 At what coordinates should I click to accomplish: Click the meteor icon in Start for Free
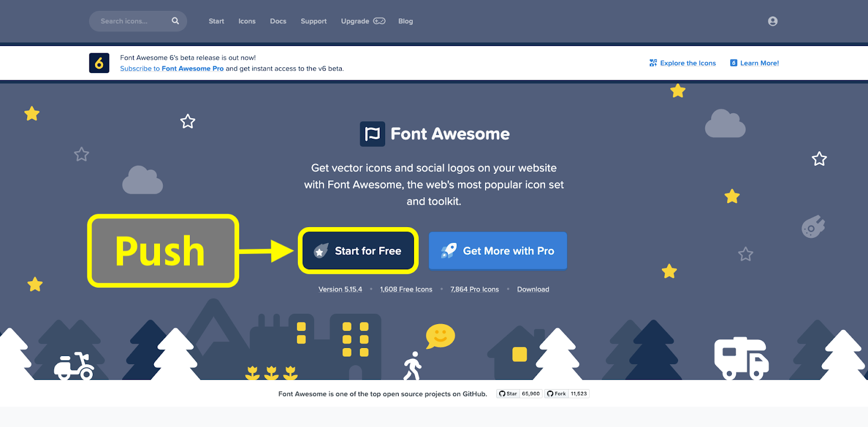(321, 251)
